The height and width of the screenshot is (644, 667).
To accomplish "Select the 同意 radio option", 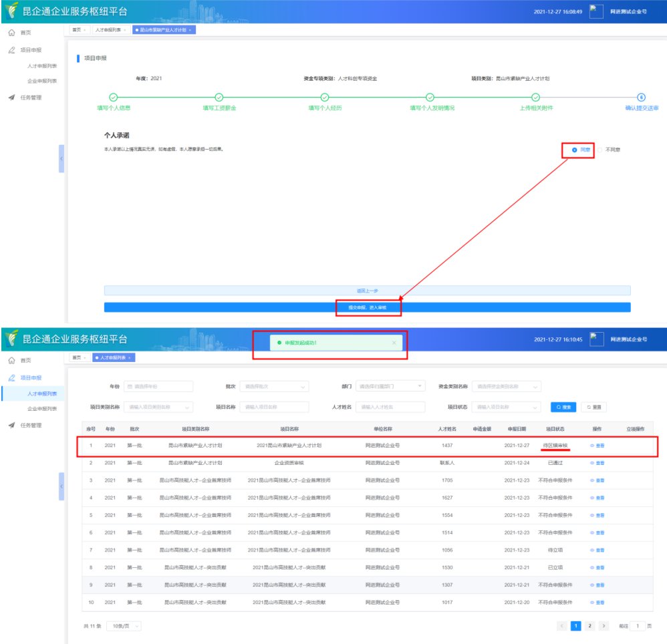I will [x=575, y=150].
